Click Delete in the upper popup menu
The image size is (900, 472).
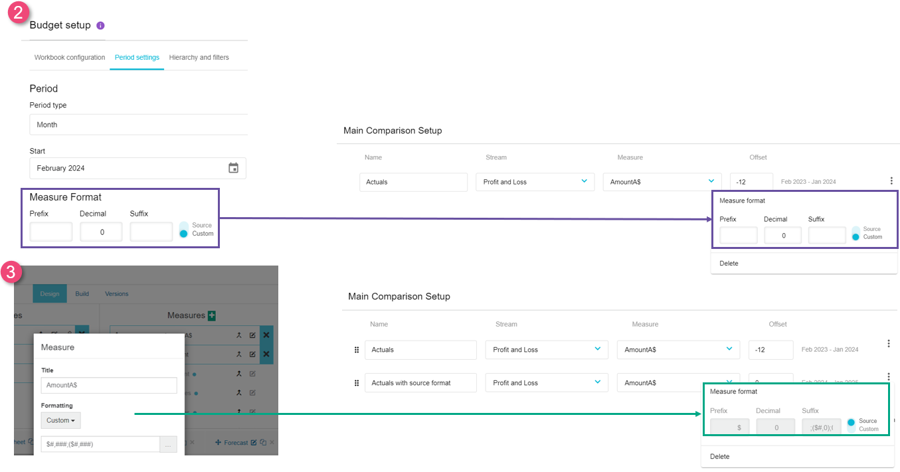click(x=729, y=264)
